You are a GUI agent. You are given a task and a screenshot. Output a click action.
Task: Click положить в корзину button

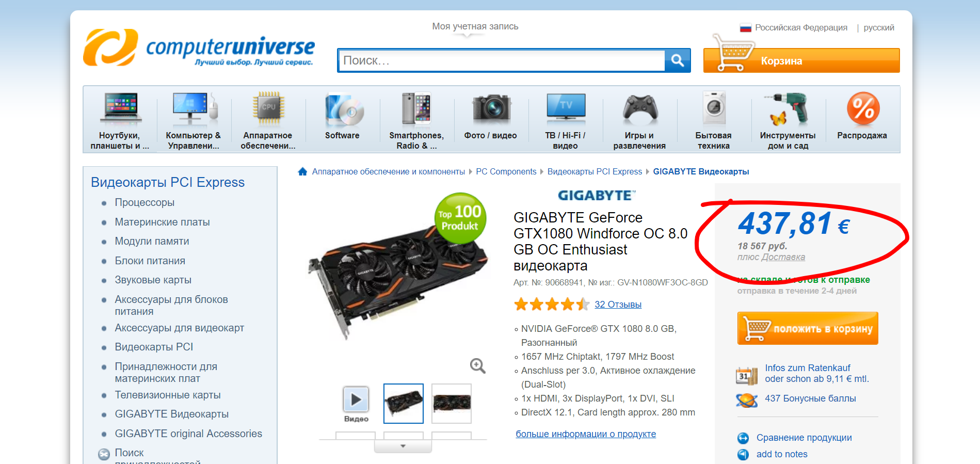tap(808, 328)
